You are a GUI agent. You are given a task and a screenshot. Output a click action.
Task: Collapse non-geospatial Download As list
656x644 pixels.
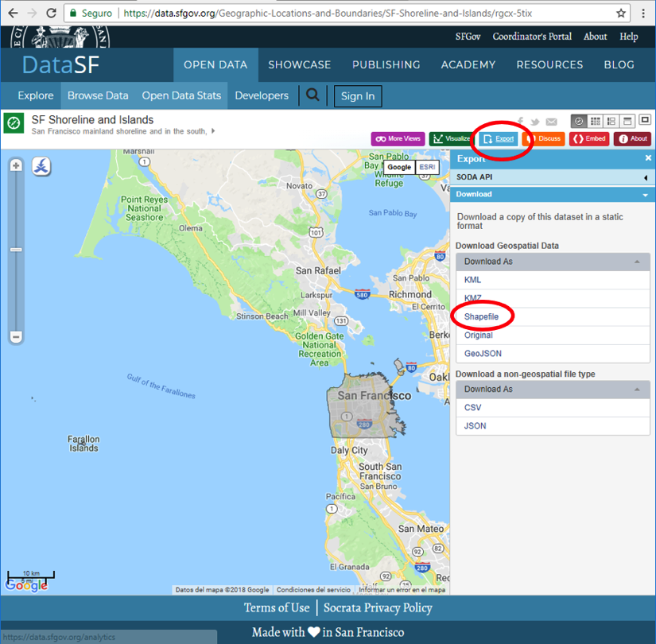[x=553, y=389]
